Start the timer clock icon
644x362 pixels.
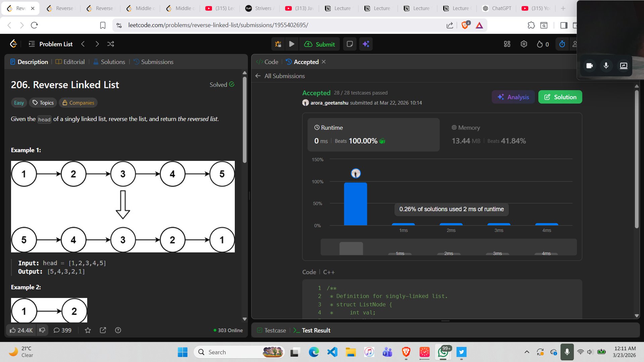(562, 44)
